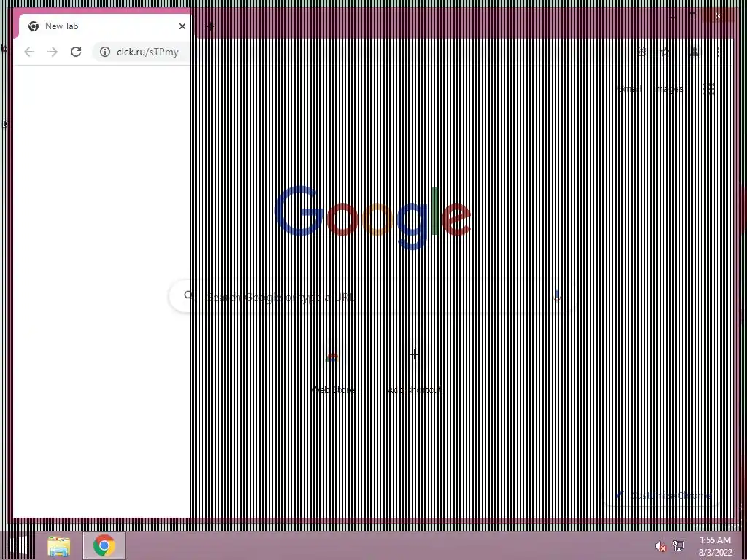Image resolution: width=747 pixels, height=560 pixels.
Task: Reload the current page
Action: tap(76, 52)
